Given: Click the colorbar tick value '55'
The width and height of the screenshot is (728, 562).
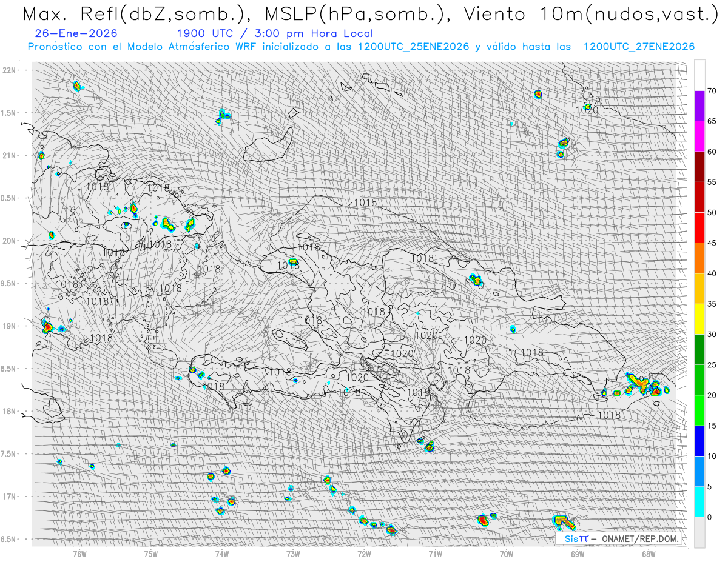Looking at the screenshot, I should (712, 182).
